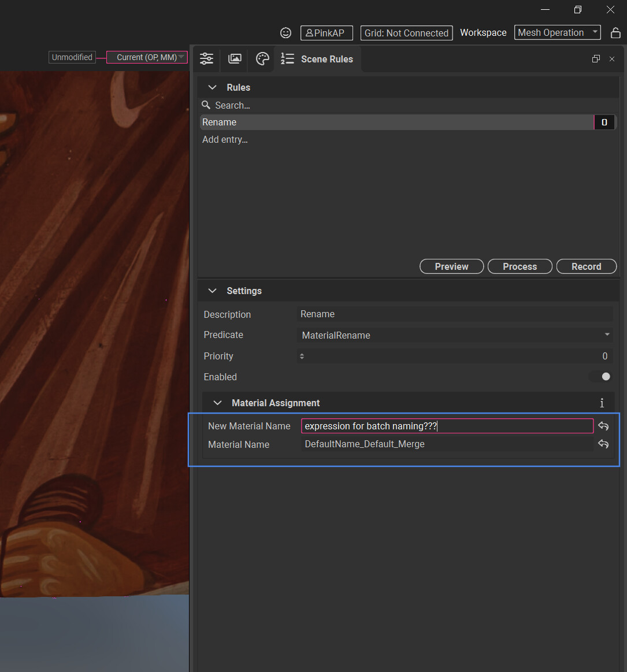Open the color palette panel tab
627x672 pixels.
coord(262,59)
